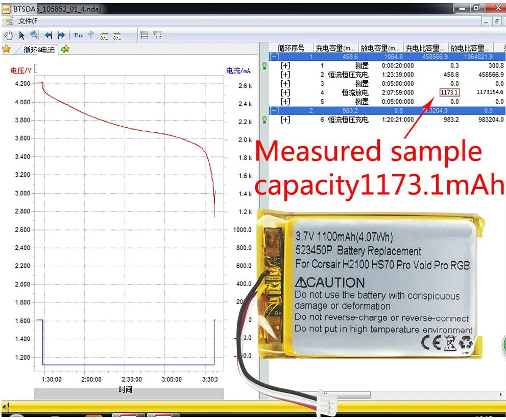
Task: Click the grayed-out up arrow icon
Action: tap(91, 35)
